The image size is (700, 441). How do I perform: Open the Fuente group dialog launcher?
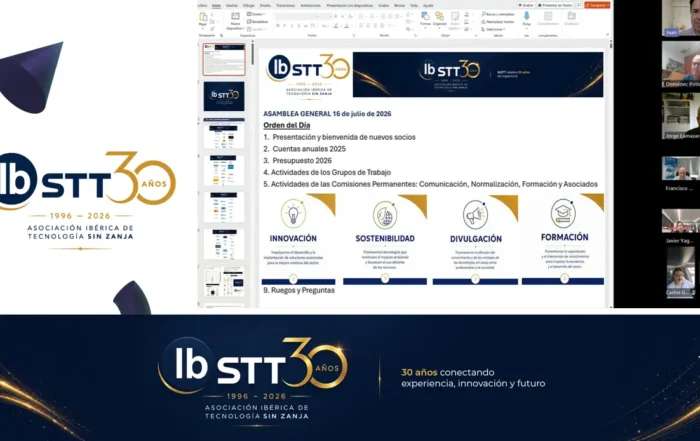[354, 35]
